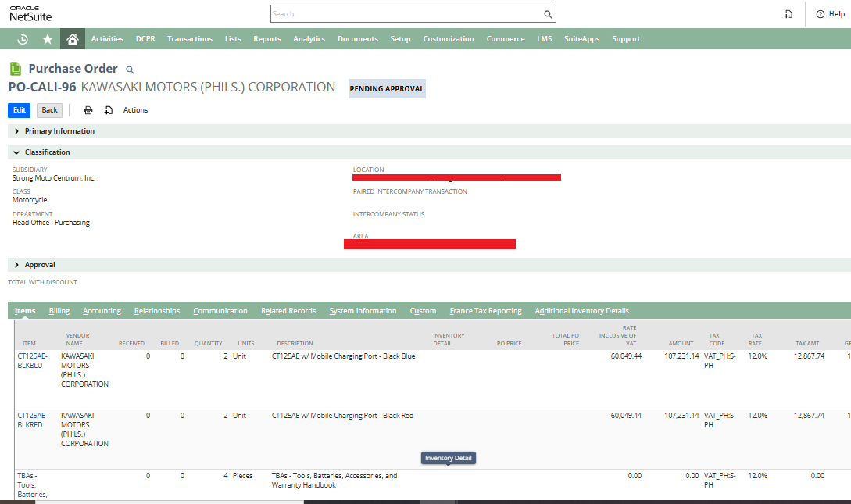Switch to the Billing tab

click(59, 311)
